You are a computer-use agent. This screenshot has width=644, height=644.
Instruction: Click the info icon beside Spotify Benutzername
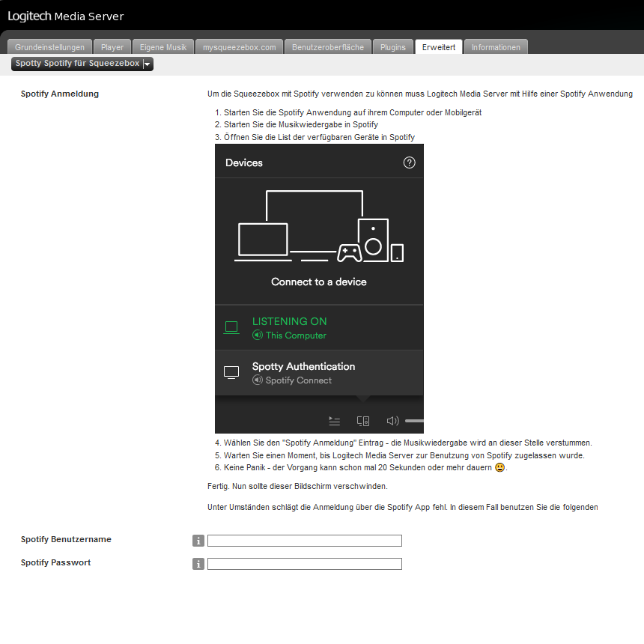pos(198,541)
